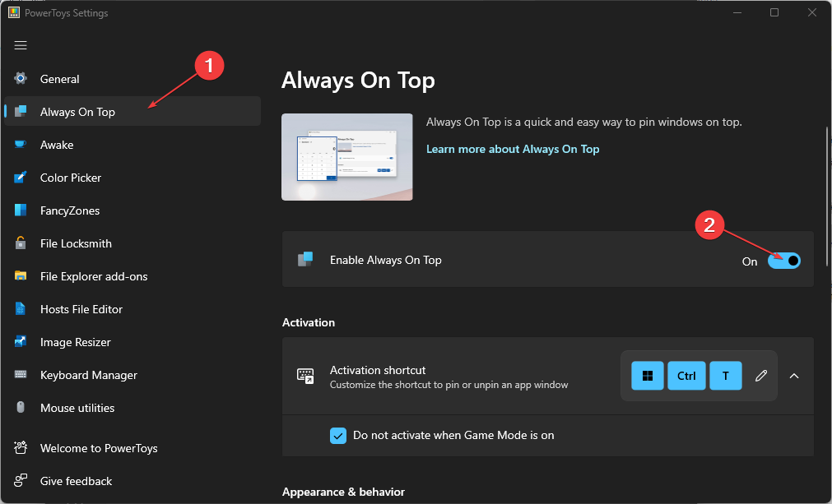Open the General settings page
The height and width of the screenshot is (504, 832).
point(132,78)
